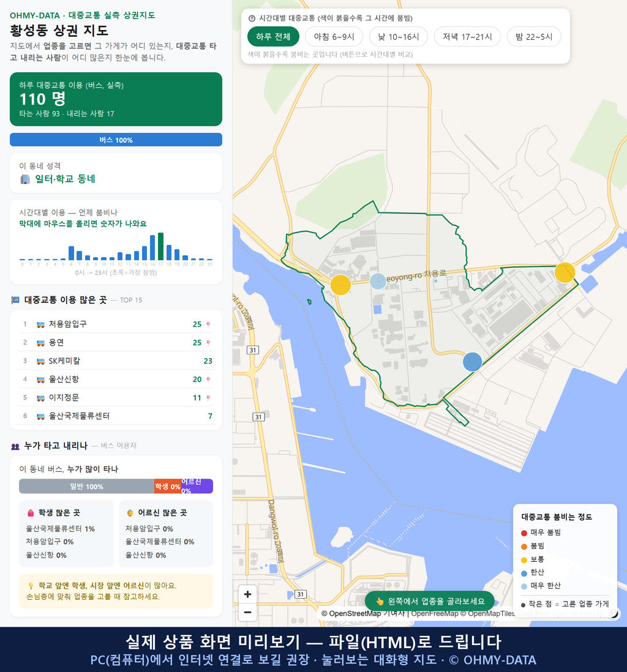Click the pin icon on the 용연 row

(x=208, y=343)
